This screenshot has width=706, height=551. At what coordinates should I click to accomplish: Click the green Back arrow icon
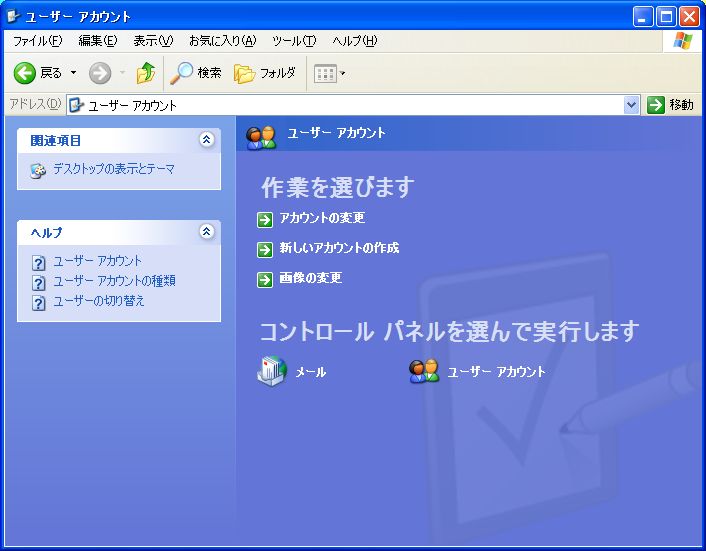[25, 73]
